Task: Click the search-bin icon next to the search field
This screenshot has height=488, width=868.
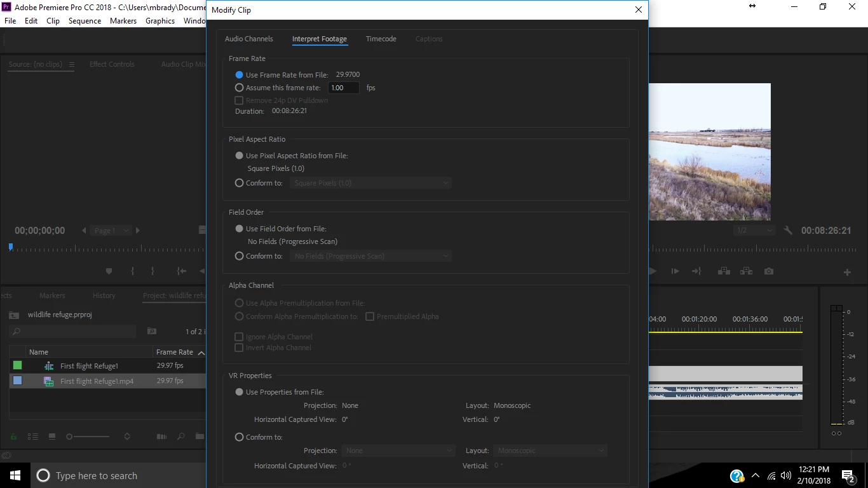Action: pos(152,331)
